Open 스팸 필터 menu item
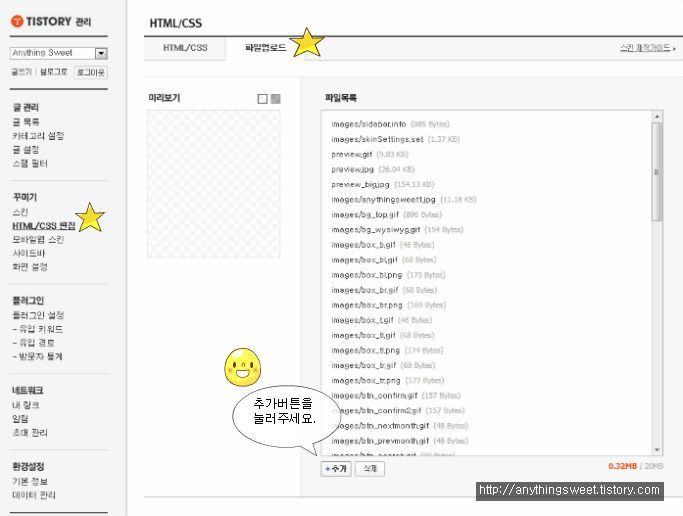Viewport: 683px width, 516px height. 30,163
